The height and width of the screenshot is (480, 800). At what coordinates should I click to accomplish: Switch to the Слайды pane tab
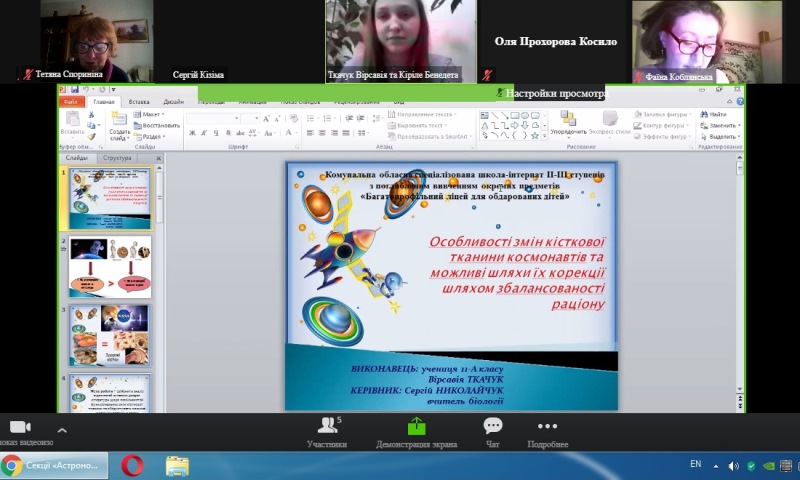pos(77,158)
